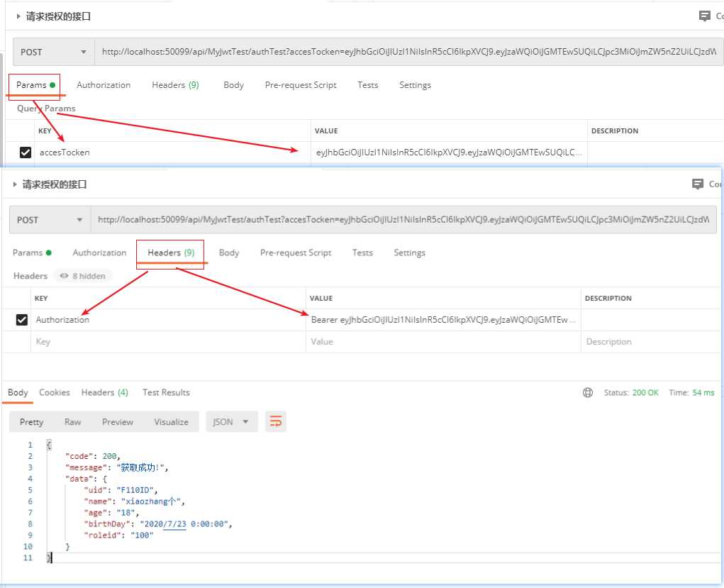Open Settings tab in upper panel
Screen dimensions: 724x588
[415, 85]
